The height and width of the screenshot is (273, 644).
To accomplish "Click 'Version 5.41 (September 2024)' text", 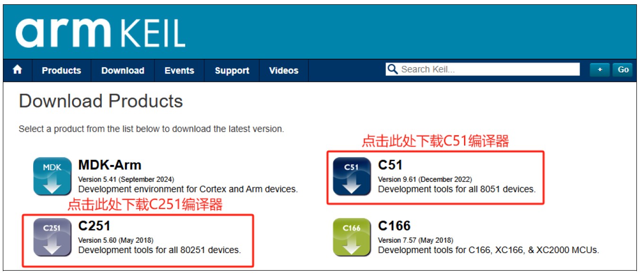I will click(x=126, y=180).
